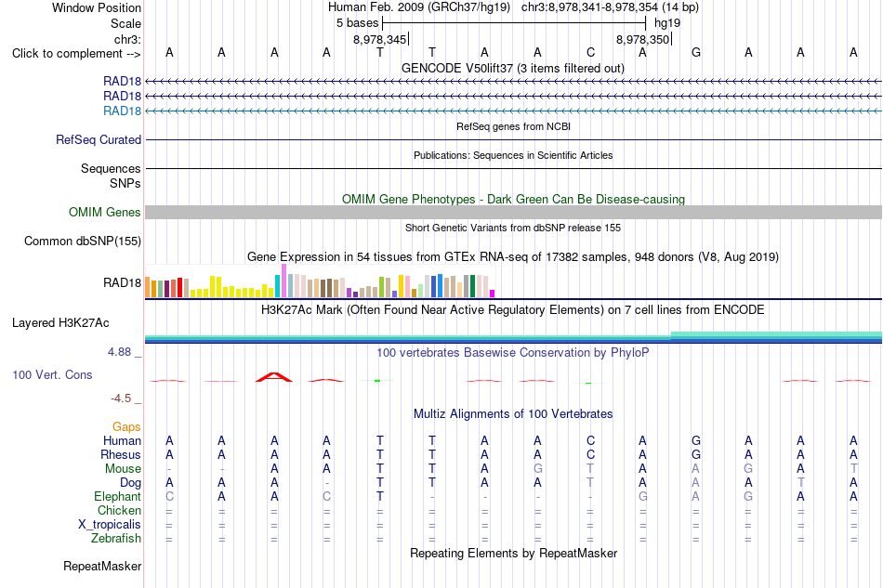Click the 8,978,345 coordinate marker

point(379,39)
